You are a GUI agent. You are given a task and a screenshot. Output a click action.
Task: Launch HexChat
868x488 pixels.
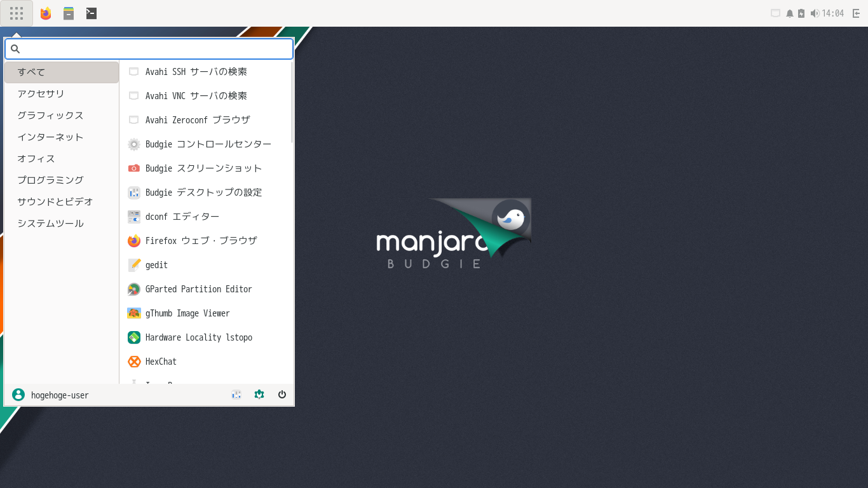[x=205, y=362]
